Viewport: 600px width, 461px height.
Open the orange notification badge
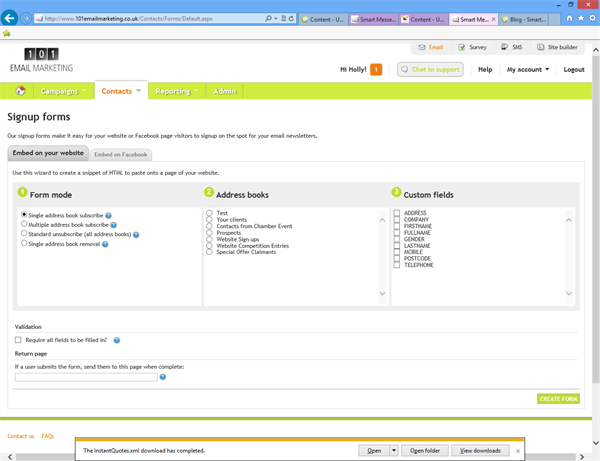376,70
